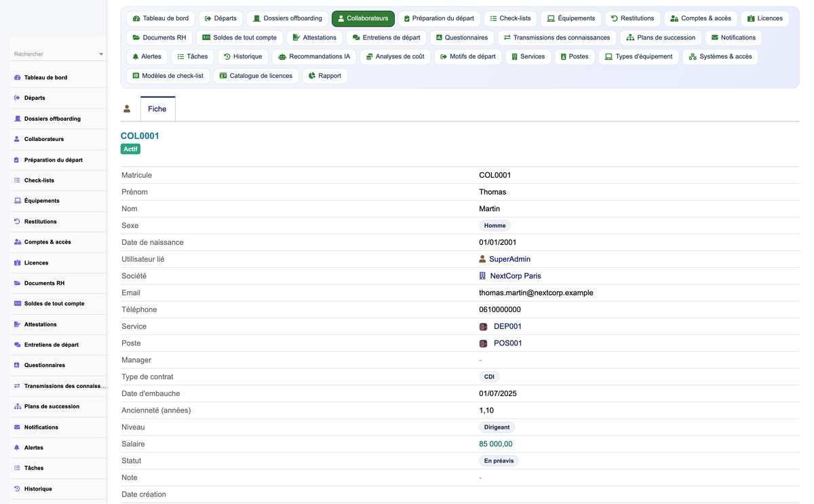Click the Check-lists sidebar icon
This screenshot has height=504, width=814.
pos(17,180)
